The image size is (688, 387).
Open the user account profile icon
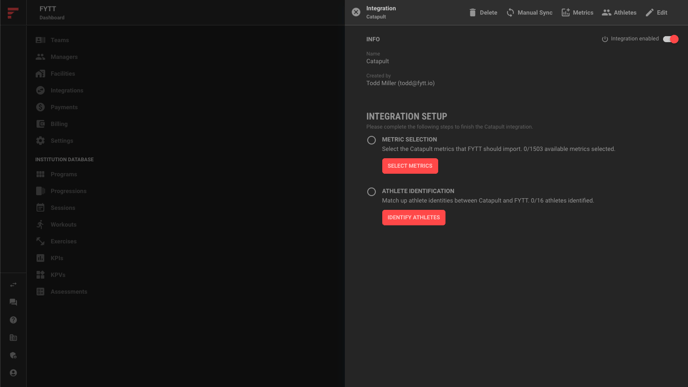[x=13, y=373]
